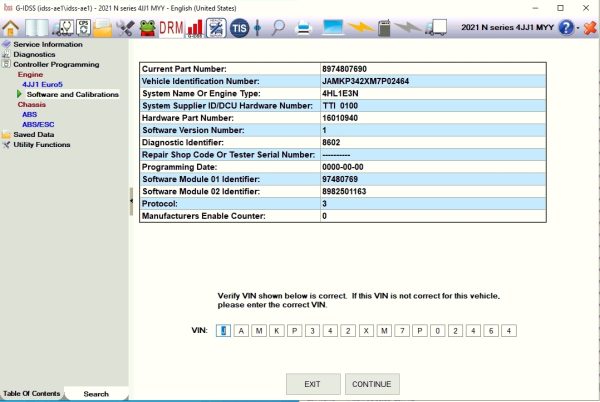
Task: Click VIN value JAMKP342XM7P02464 in table
Action: [x=365, y=81]
